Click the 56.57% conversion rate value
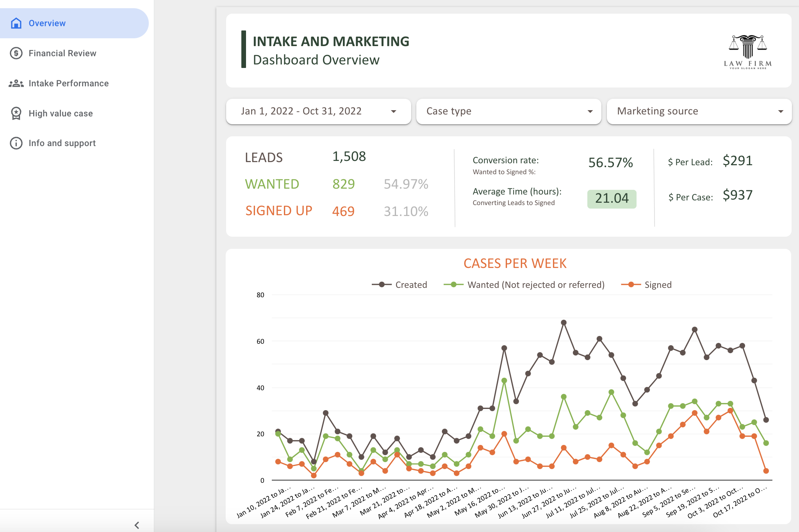The height and width of the screenshot is (532, 799). [x=610, y=163]
